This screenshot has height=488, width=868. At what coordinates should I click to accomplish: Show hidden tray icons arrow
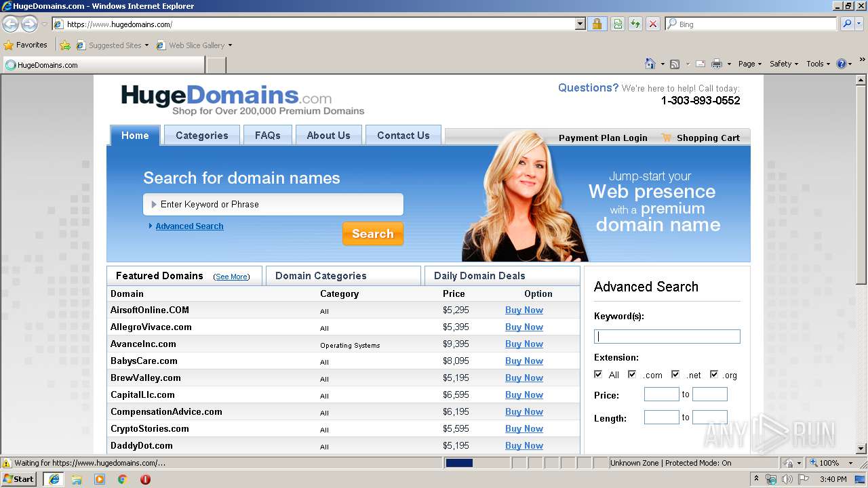(757, 479)
